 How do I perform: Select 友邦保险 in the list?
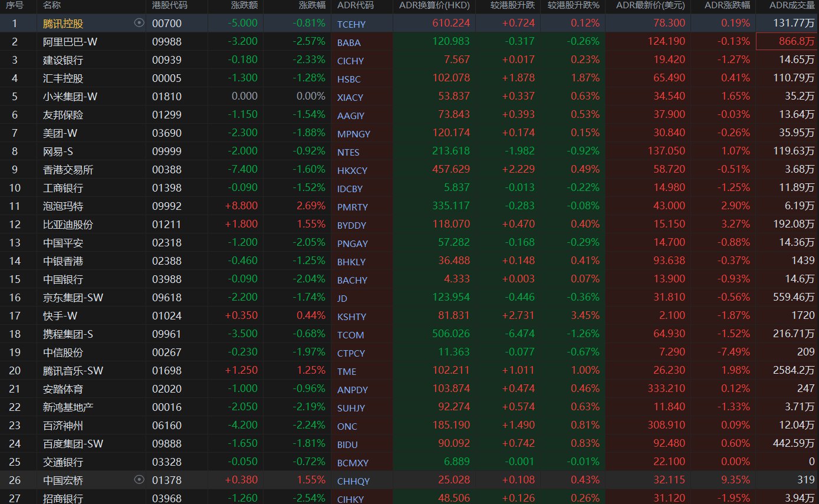pos(63,115)
